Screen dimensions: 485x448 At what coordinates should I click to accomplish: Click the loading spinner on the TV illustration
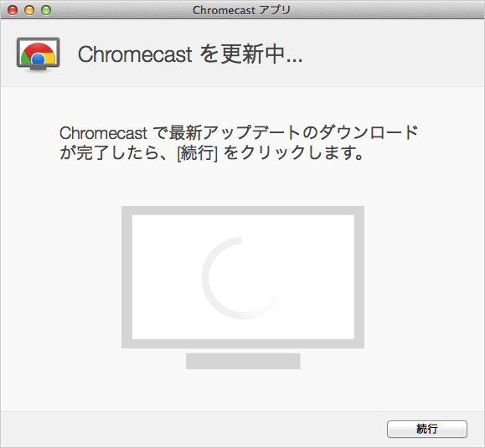point(243,278)
